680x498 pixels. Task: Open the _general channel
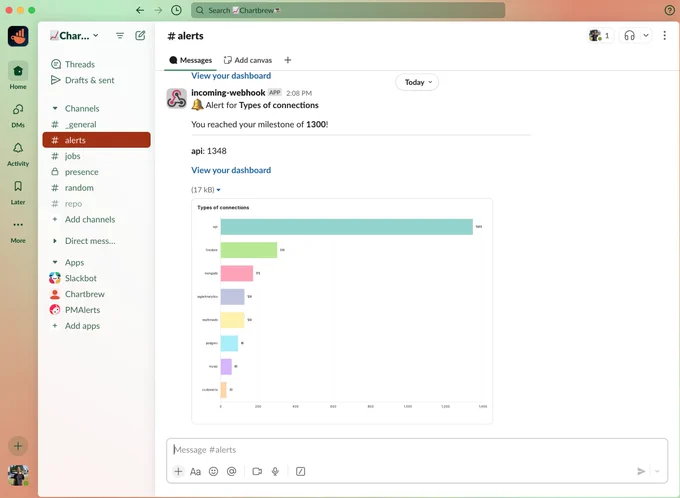96,124
